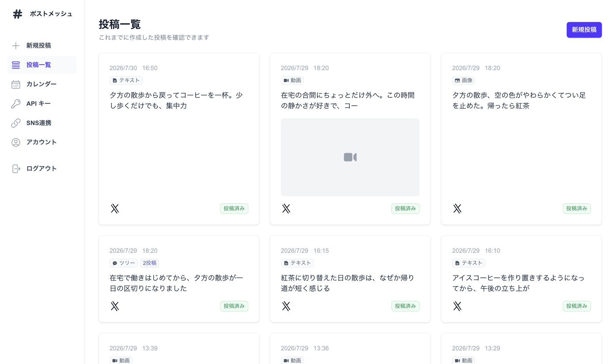The width and height of the screenshot is (616, 364).
Task: Click the ポストメッシュ brand name
Action: click(51, 14)
